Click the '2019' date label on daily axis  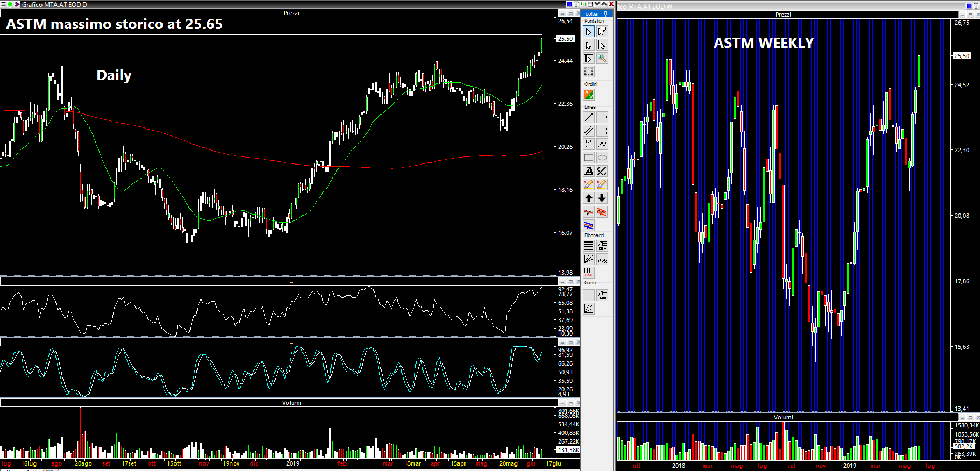point(293,463)
